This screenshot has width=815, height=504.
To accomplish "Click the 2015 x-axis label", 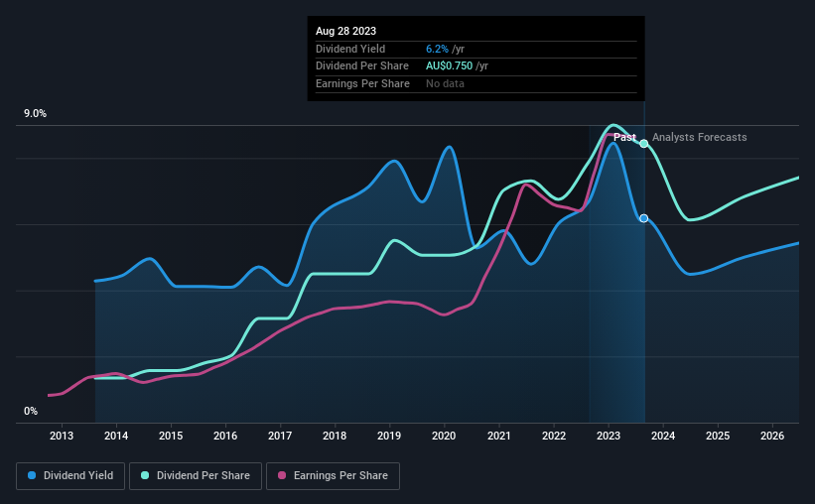I will 171,436.
